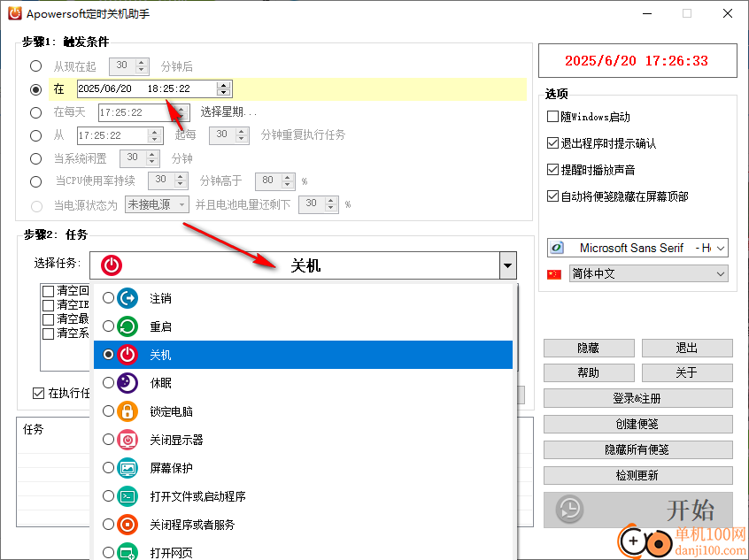
Task: Choose 关闭显示器 from the task list
Action: coord(303,440)
